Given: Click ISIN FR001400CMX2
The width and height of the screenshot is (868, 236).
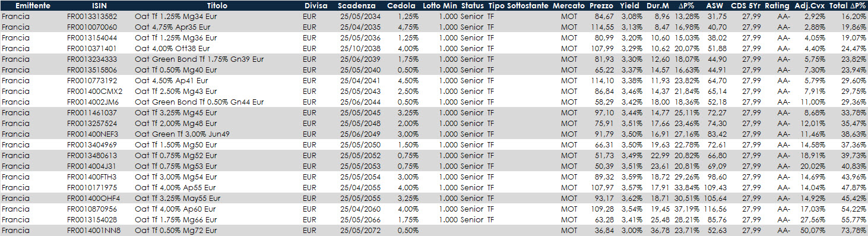Looking at the screenshot, I should (x=95, y=91).
